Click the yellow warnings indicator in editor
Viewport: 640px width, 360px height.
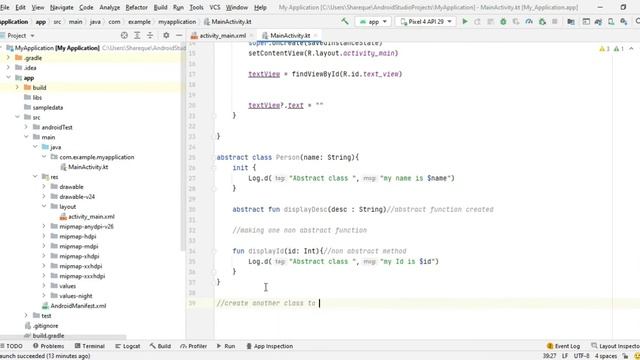coord(604,49)
